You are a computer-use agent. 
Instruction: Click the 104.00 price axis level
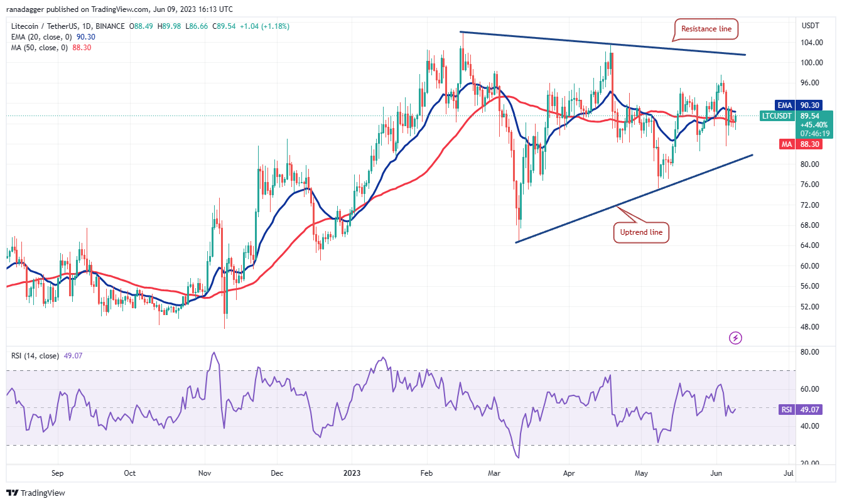(x=811, y=42)
